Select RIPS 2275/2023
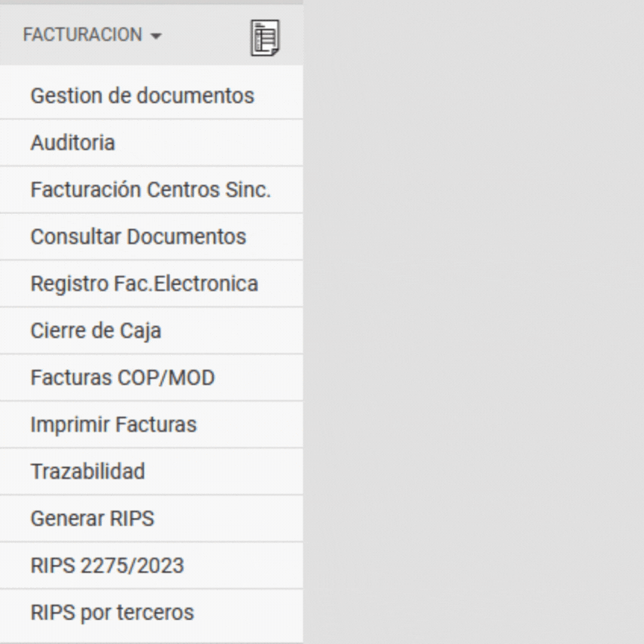The image size is (644, 644). click(107, 565)
